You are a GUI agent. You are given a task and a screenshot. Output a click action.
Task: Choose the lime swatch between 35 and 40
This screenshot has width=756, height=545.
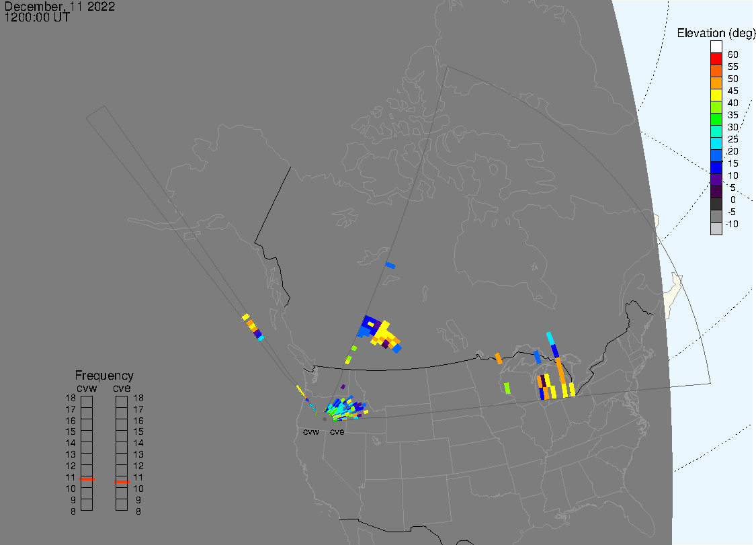(716, 108)
